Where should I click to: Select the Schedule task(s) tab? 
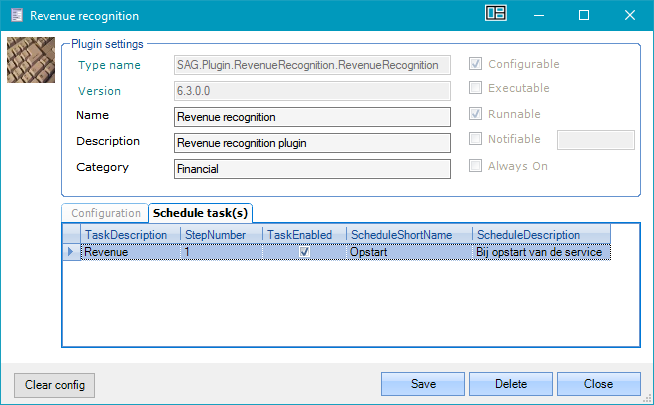201,213
